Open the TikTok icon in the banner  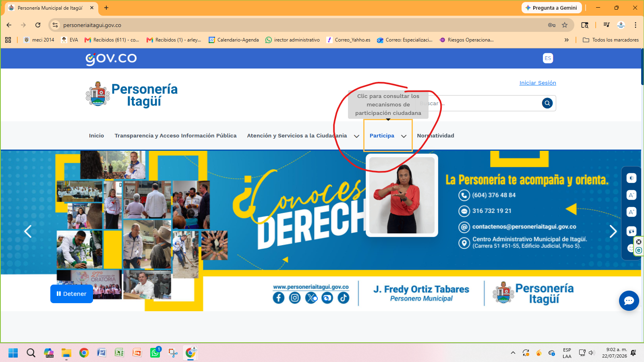tap(343, 298)
